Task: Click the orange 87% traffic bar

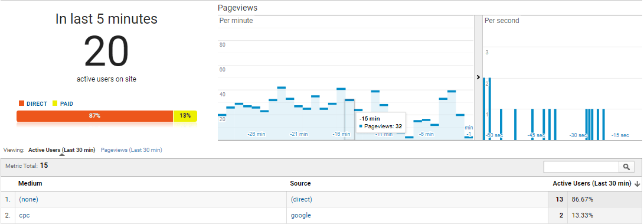Action: coord(95,116)
